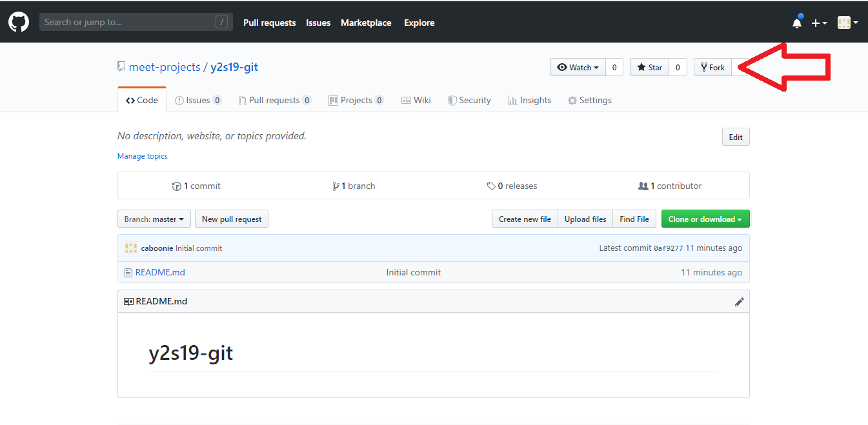The width and height of the screenshot is (868, 425).
Task: Click the repository icon before meet-projects
Action: point(121,66)
